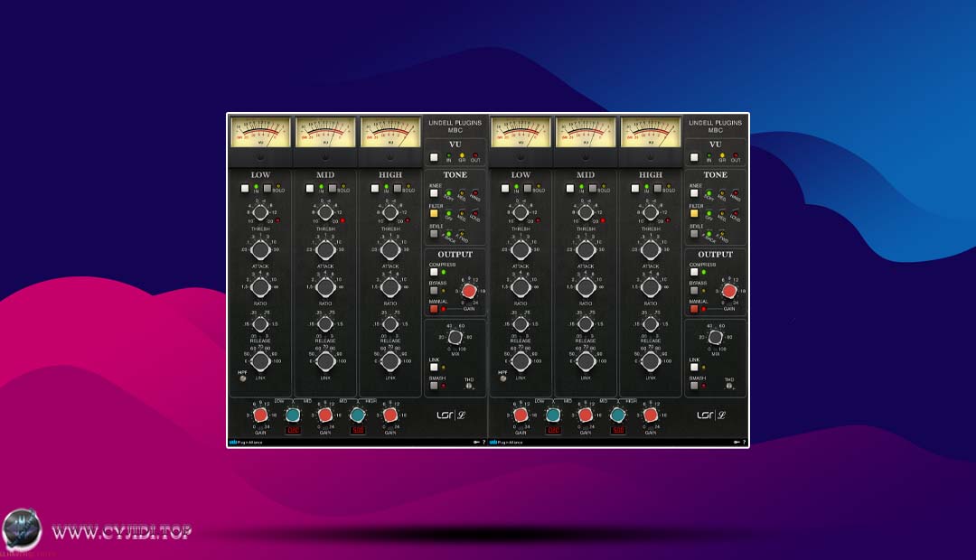
Task: Click the MIX knob in right plugin
Action: tap(715, 337)
